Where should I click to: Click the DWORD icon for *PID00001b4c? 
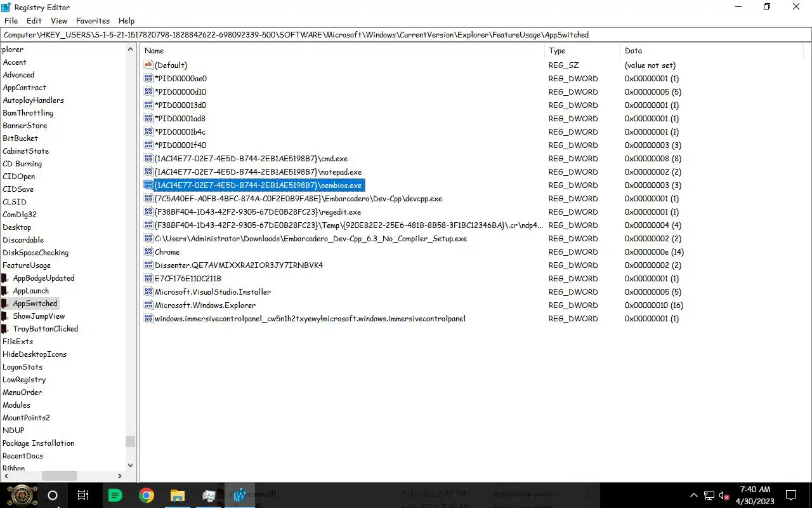(148, 131)
